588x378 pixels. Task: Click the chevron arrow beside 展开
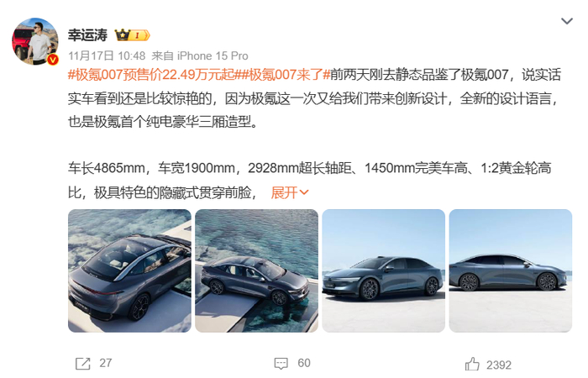304,192
